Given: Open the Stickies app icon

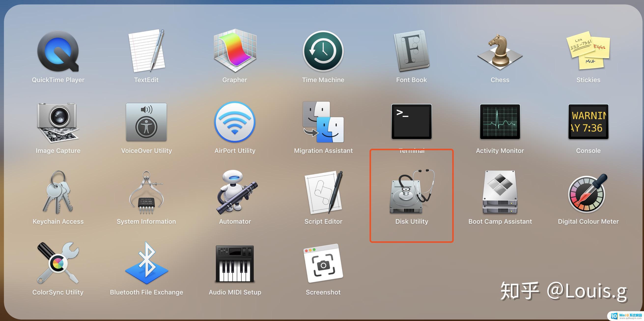Looking at the screenshot, I should pyautogui.click(x=588, y=50).
